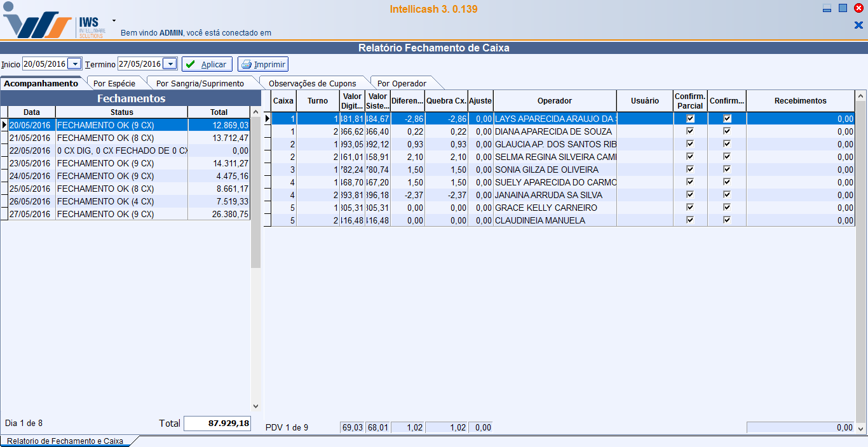The image size is (868, 447).
Task: Click the up arrow of Fechamentos scrollbar
Action: pos(256,112)
